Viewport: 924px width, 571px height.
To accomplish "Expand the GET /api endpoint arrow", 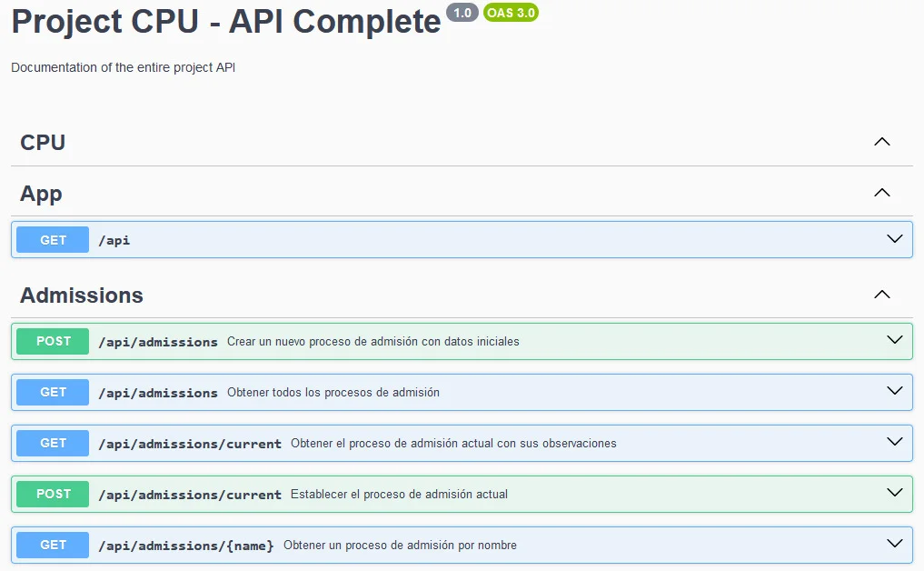I will [894, 239].
